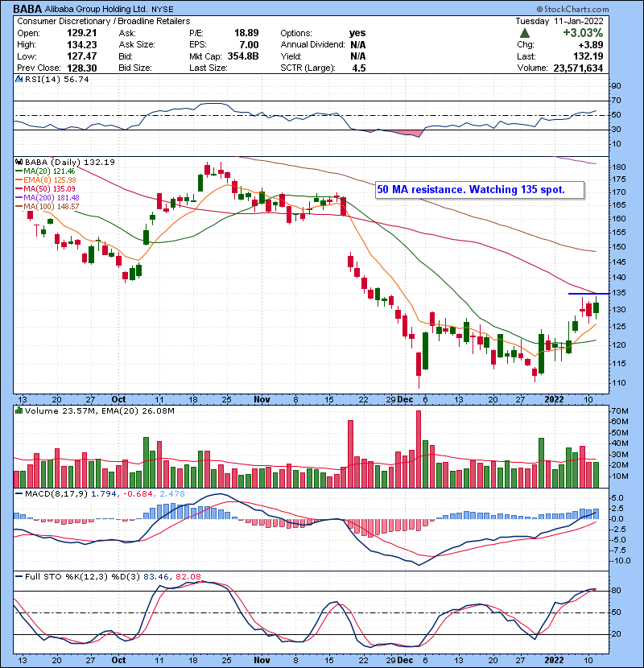
Task: Click the Chg value +3.89
Action: click(590, 45)
